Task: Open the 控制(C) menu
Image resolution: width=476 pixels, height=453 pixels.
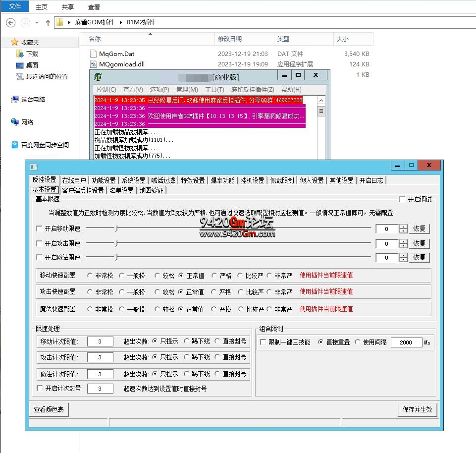Action: [106, 90]
